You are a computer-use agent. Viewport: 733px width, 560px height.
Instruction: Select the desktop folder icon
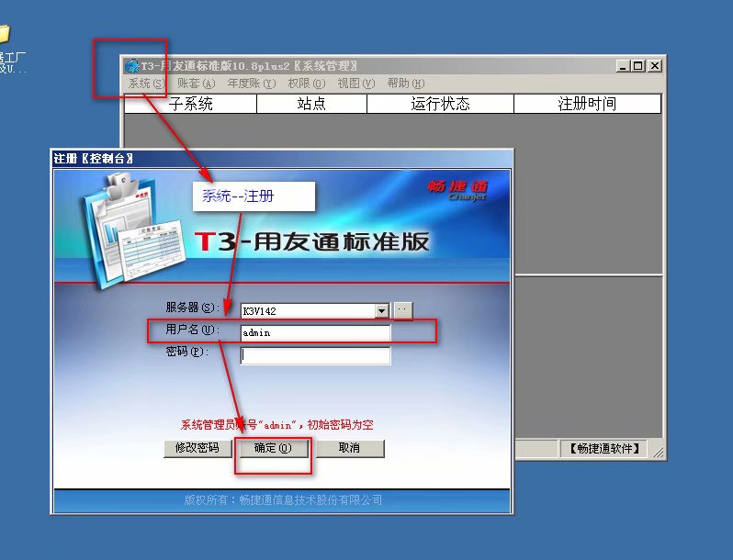pos(4,37)
